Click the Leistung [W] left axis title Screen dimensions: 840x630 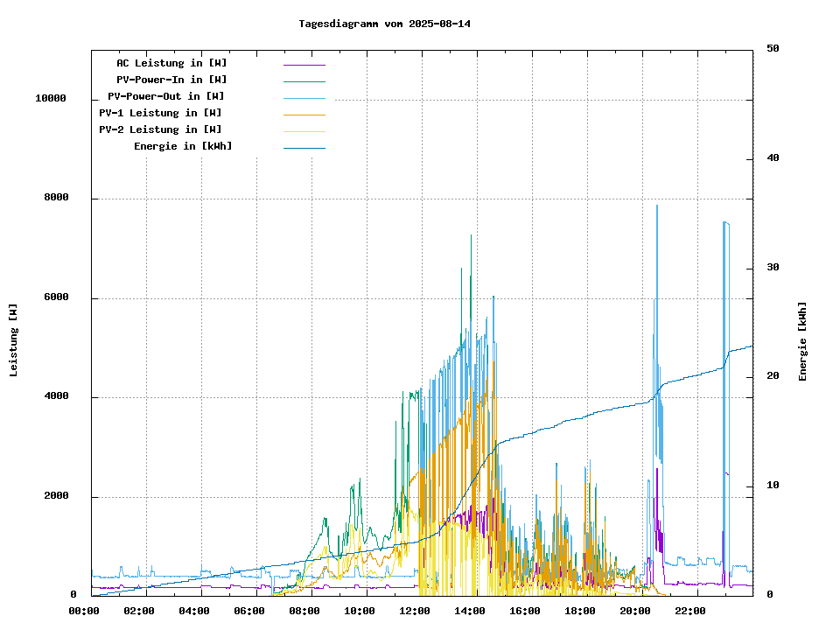[14, 339]
